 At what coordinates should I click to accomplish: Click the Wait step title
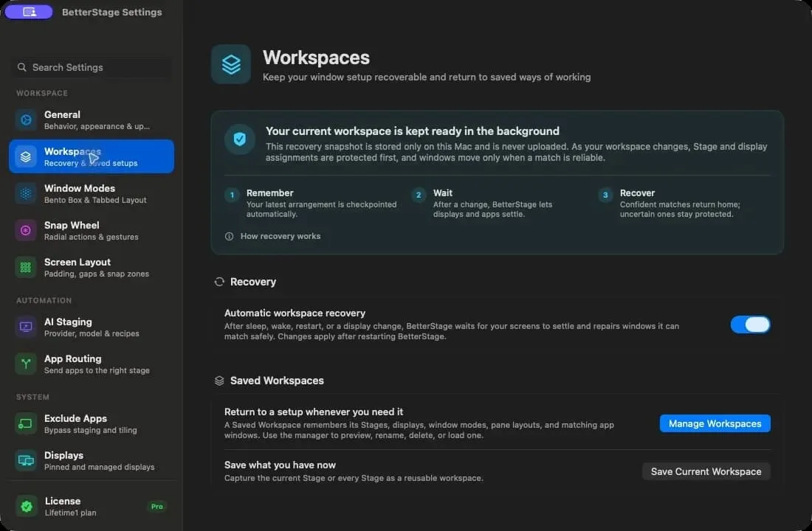(443, 192)
